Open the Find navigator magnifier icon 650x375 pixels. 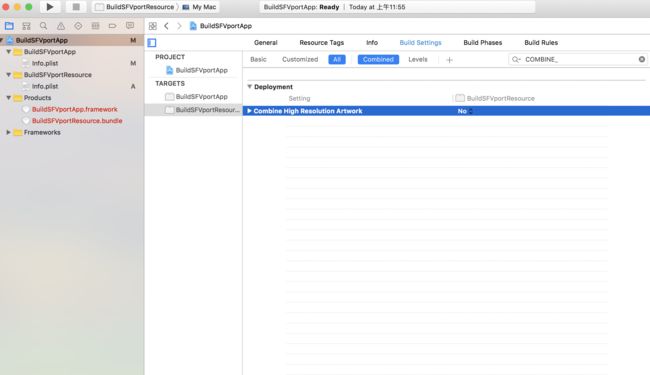coord(44,26)
